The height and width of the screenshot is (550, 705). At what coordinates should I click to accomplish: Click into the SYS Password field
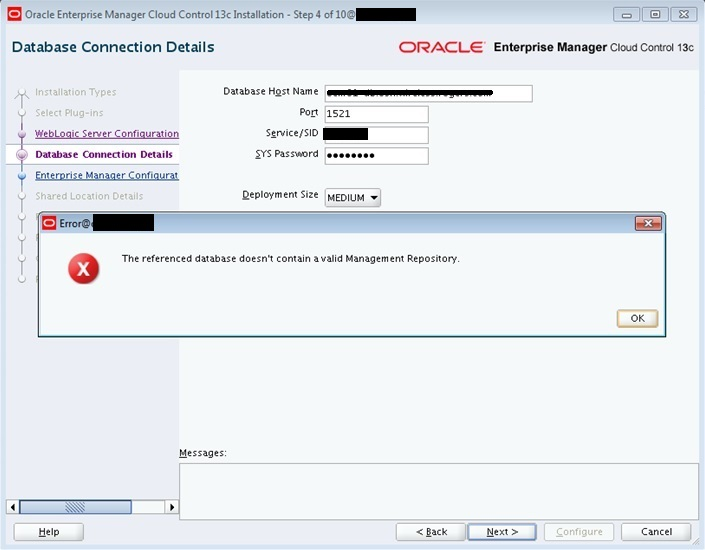[376, 156]
